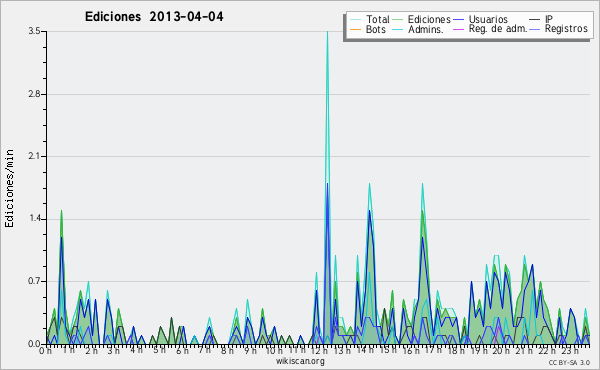
Task: Click the wikiscan.org caption
Action: (300, 361)
